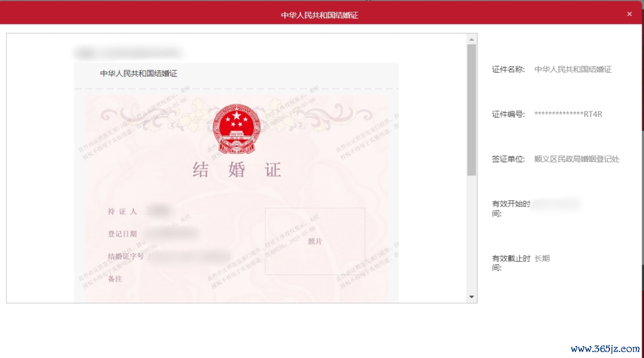The height and width of the screenshot is (358, 644).
Task: Select the 持证人 label on the certificate
Action: 122,212
